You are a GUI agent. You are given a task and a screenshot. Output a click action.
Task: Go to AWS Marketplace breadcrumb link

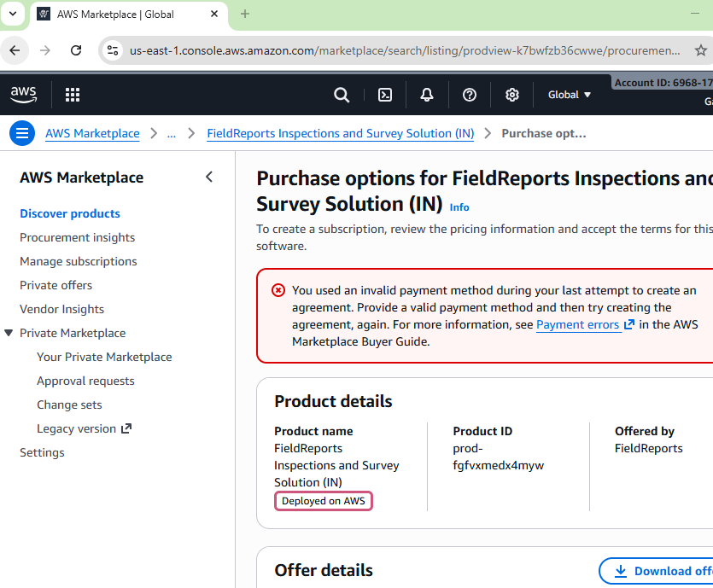tap(92, 134)
